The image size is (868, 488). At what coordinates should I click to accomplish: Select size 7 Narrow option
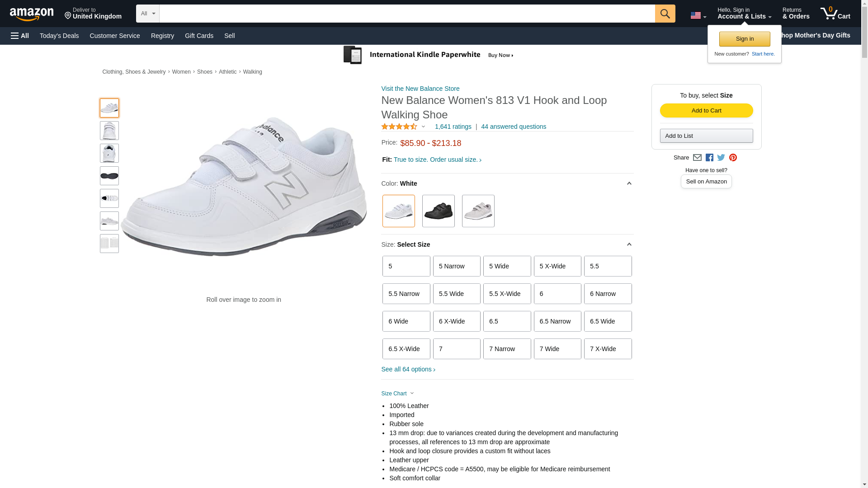[x=507, y=349]
